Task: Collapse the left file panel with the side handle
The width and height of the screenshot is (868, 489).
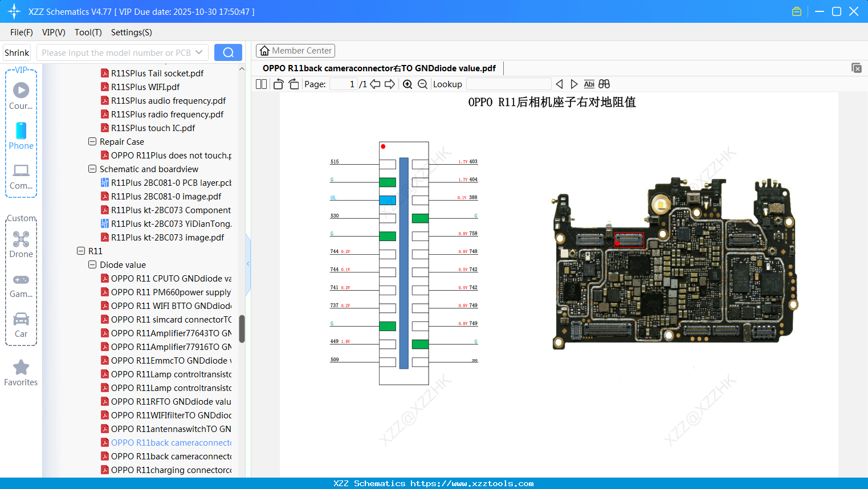Action: (248, 264)
